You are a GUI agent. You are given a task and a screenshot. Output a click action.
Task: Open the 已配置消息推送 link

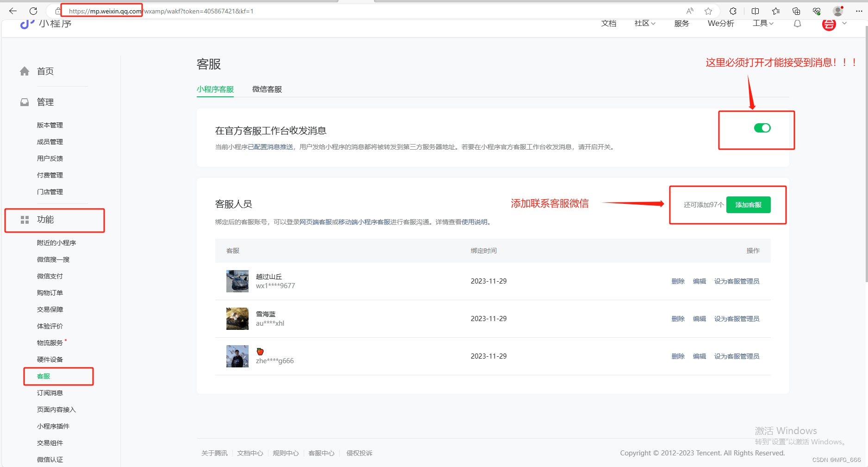(270, 147)
